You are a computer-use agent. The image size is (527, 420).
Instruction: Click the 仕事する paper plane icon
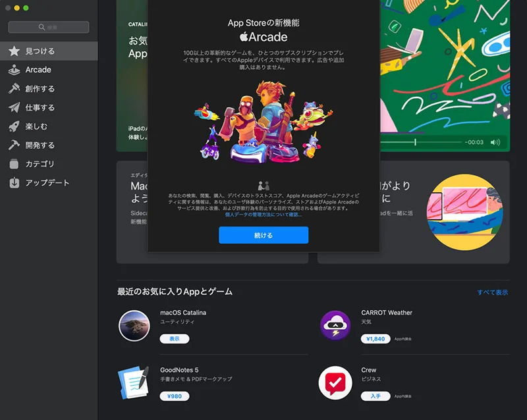tap(14, 107)
